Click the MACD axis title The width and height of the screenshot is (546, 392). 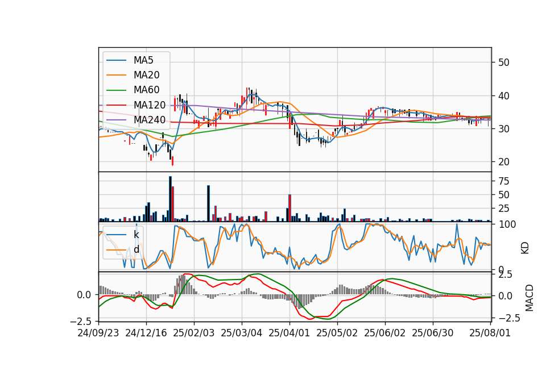[529, 298]
